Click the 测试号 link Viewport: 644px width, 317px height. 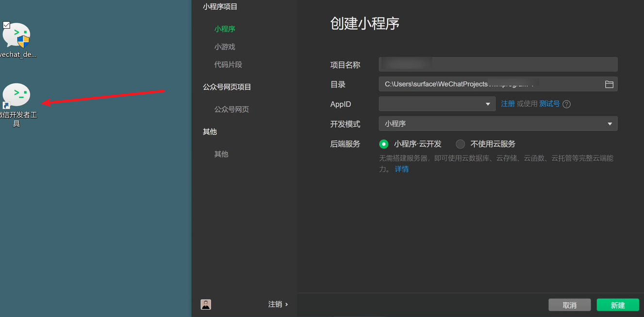click(549, 104)
